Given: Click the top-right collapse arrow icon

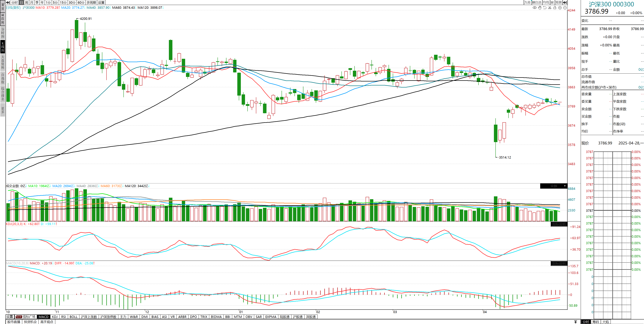Looking at the screenshot, I should tap(565, 2).
